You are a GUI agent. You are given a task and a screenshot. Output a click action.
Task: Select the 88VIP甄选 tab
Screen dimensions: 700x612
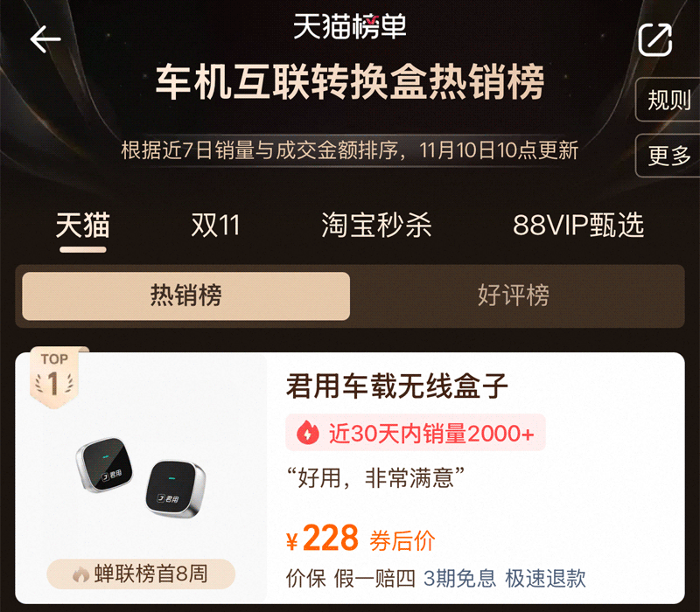[x=578, y=225]
